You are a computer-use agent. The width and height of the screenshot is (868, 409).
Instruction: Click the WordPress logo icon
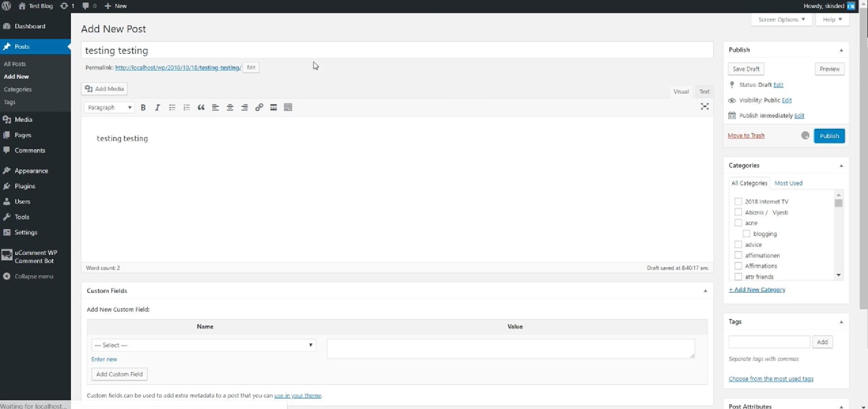point(7,6)
